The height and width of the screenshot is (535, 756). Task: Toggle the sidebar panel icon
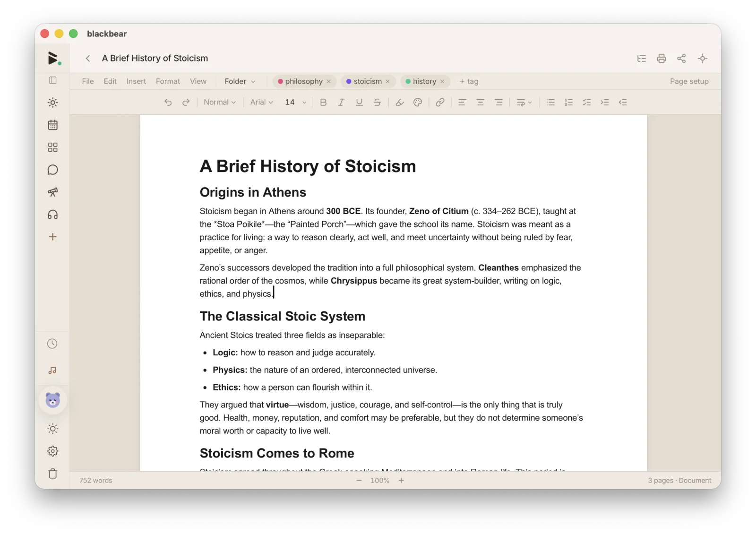tap(53, 80)
